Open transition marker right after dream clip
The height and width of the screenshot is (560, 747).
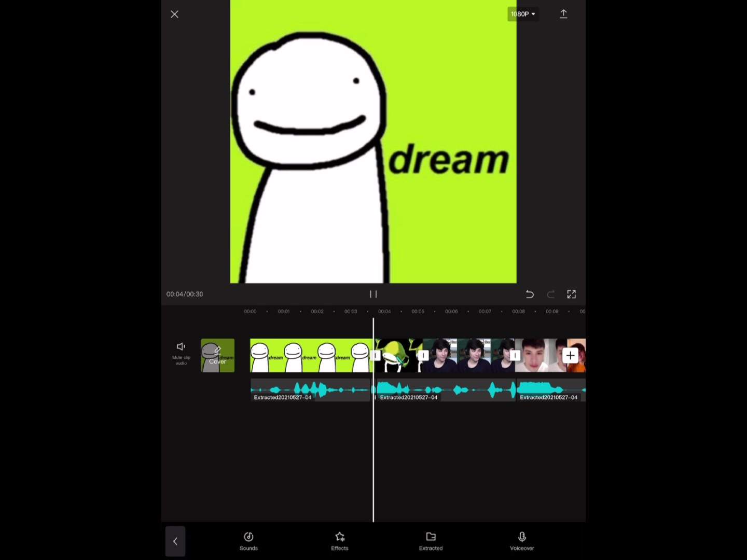click(376, 355)
